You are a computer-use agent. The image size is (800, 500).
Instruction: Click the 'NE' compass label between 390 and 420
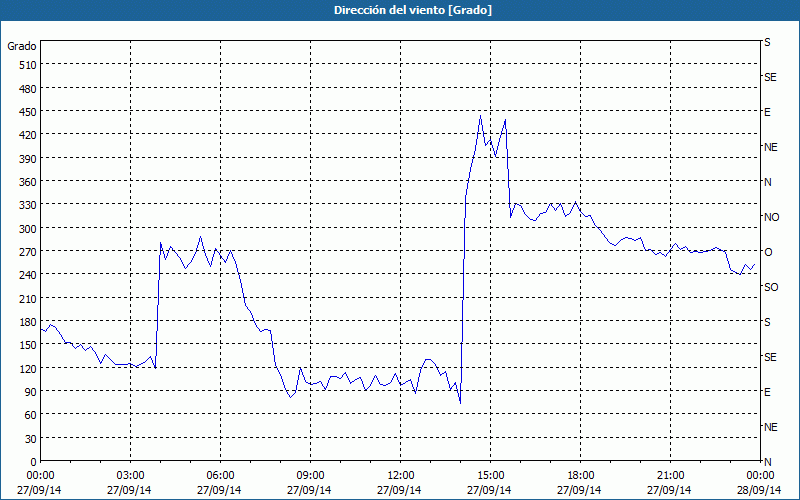pos(771,147)
